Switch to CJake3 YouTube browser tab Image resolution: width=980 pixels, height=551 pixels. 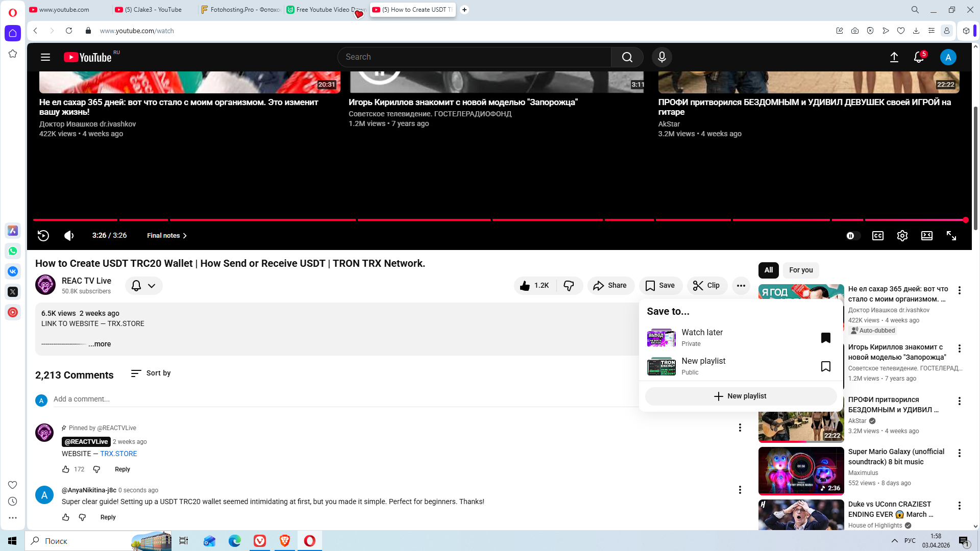153,10
